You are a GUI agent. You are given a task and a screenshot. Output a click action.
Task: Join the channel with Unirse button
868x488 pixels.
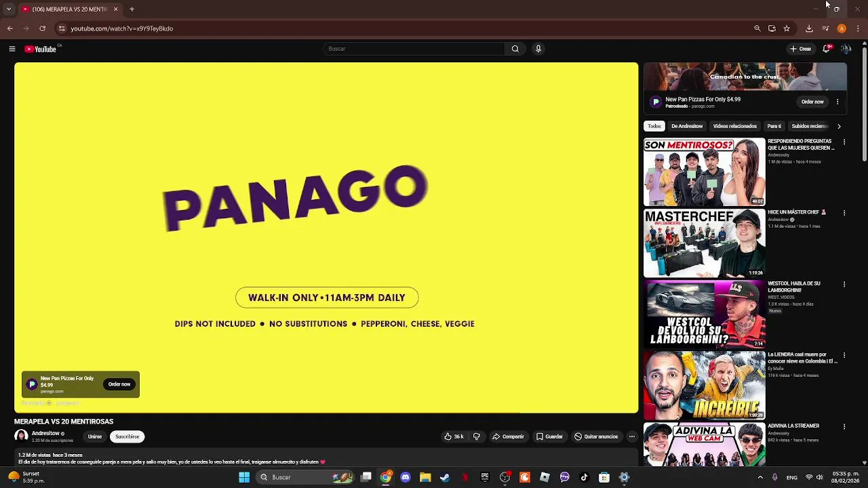(95, 436)
